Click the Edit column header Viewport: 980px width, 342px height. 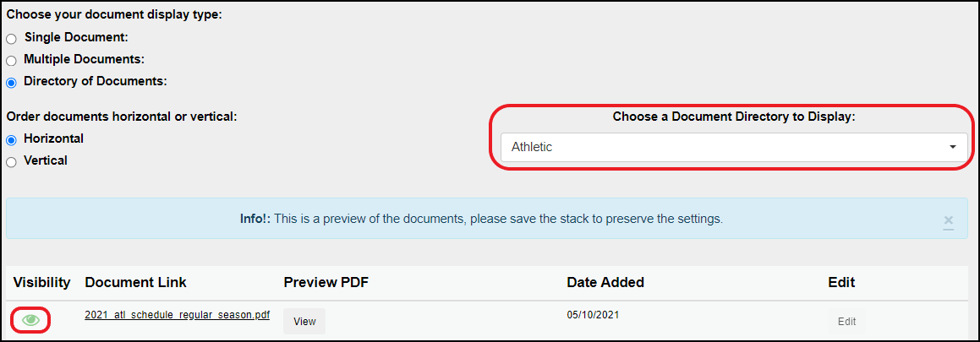[842, 283]
